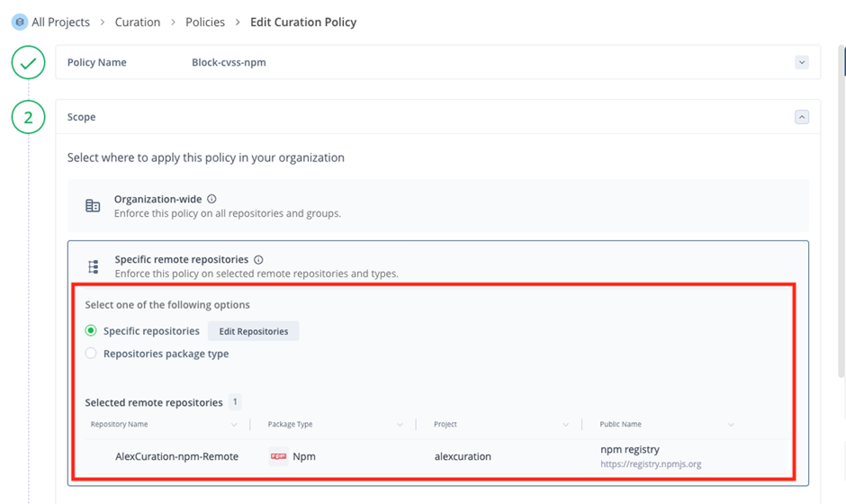This screenshot has height=504, width=846.
Task: Select the Repositories package type radio option
Action: click(91, 354)
